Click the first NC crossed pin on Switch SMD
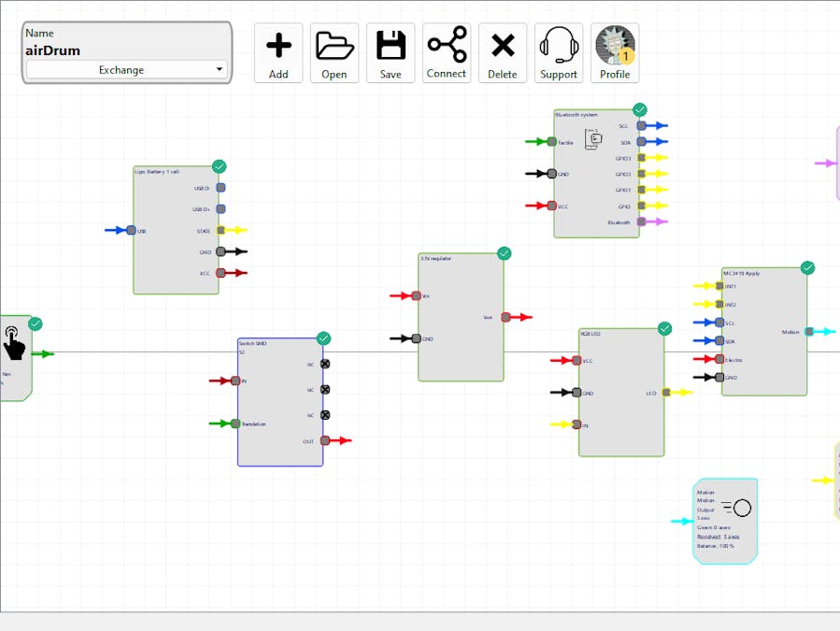Screen dimensions: 840x631 (325, 364)
